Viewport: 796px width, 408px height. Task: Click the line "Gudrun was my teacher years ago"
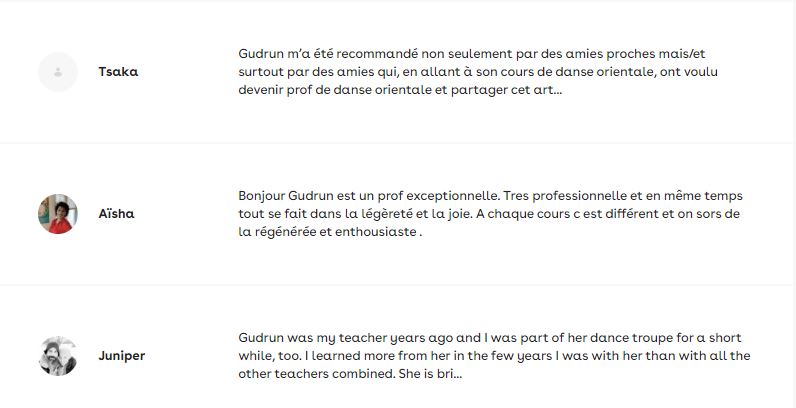[x=489, y=338]
